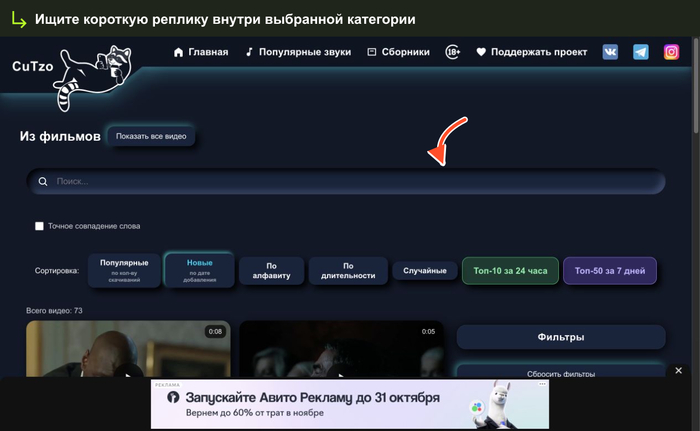Click the Фильтры panel header

tap(561, 337)
